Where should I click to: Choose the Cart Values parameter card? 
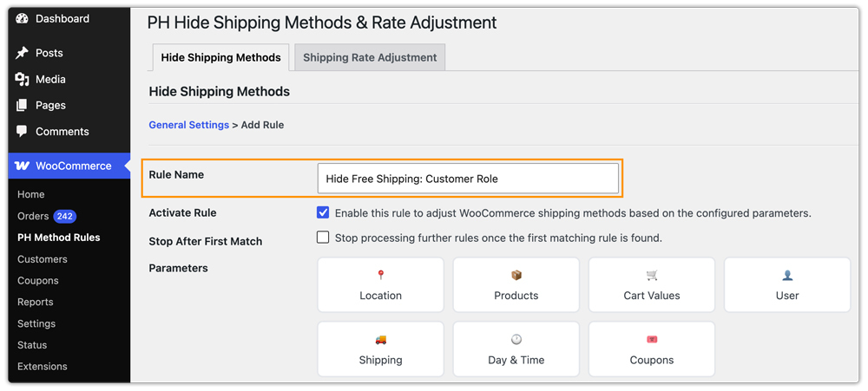coord(652,285)
